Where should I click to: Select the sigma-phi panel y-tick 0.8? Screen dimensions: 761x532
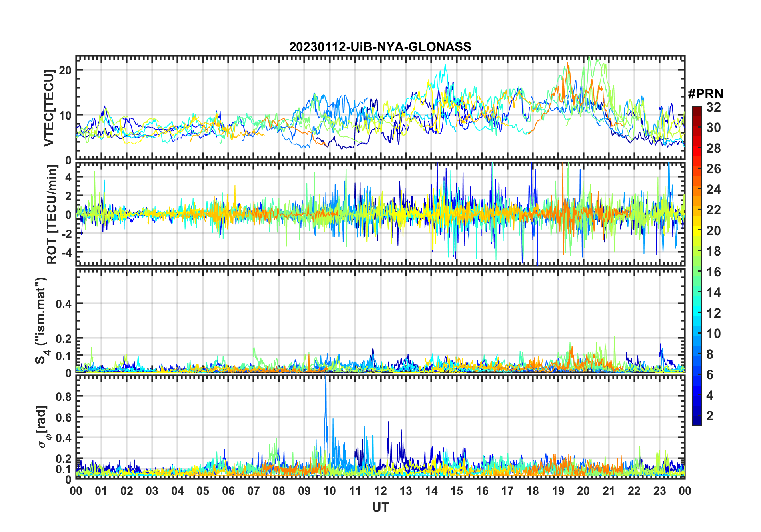coord(64,396)
